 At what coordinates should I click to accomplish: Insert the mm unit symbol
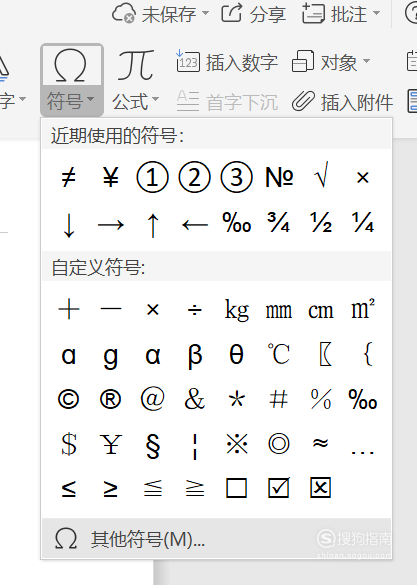click(x=279, y=311)
